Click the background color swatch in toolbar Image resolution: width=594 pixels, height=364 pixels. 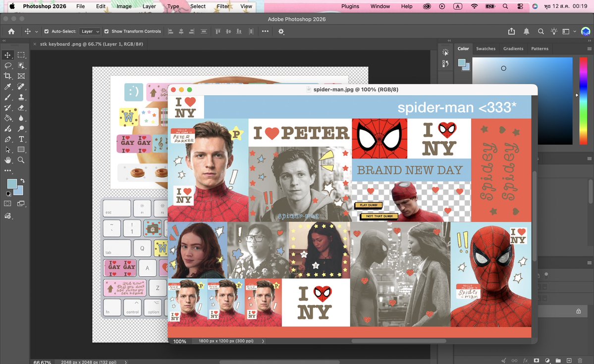pyautogui.click(x=20, y=191)
